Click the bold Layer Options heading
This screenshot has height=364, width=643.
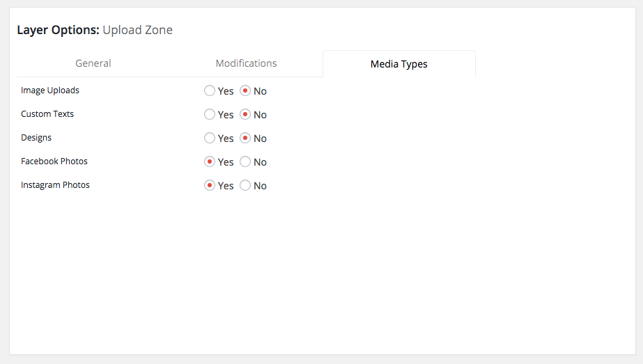click(x=58, y=30)
